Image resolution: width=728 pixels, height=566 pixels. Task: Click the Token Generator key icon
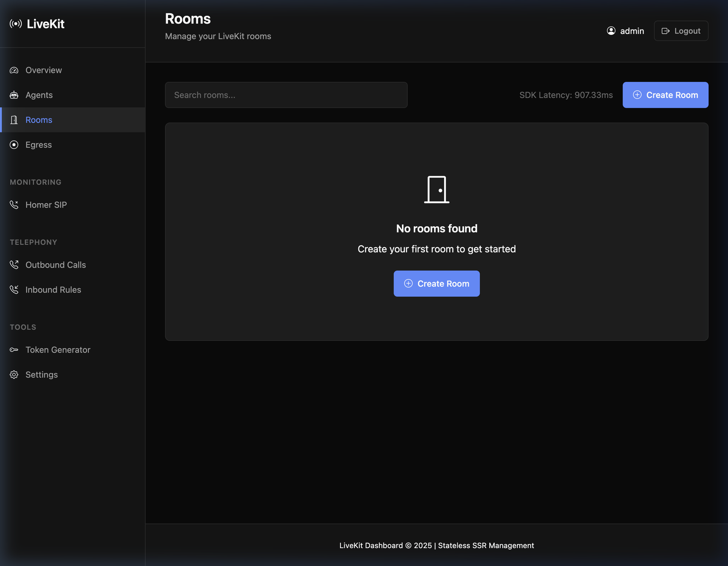click(x=14, y=350)
